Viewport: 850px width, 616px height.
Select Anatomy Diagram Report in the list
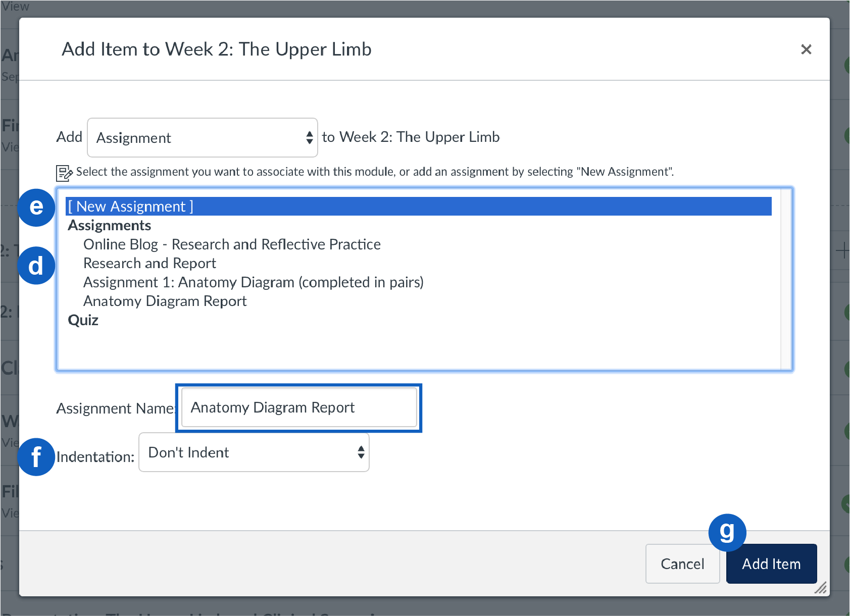click(x=165, y=301)
